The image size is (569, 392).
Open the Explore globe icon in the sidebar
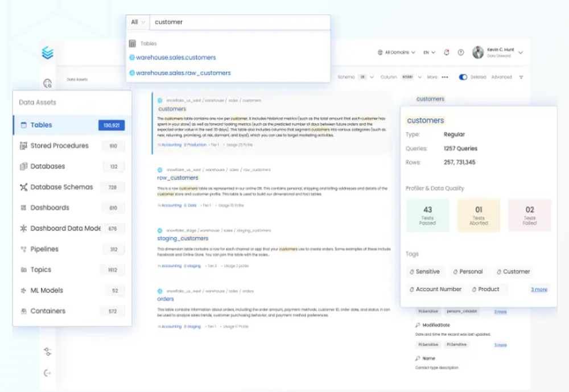tap(48, 84)
